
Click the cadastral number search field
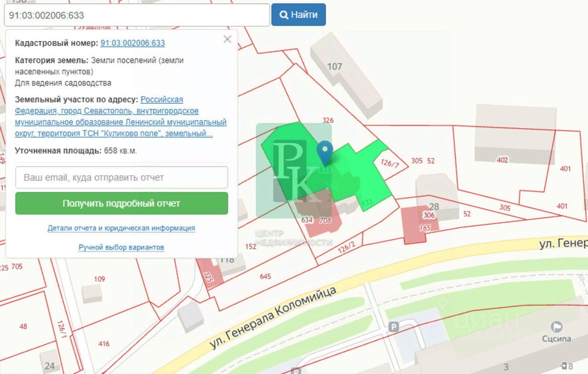pyautogui.click(x=136, y=15)
